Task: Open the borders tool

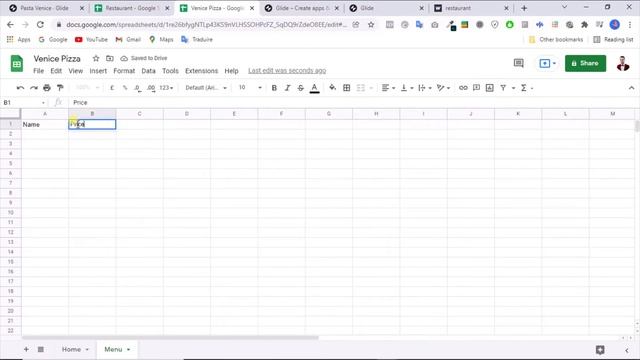Action: click(x=347, y=88)
